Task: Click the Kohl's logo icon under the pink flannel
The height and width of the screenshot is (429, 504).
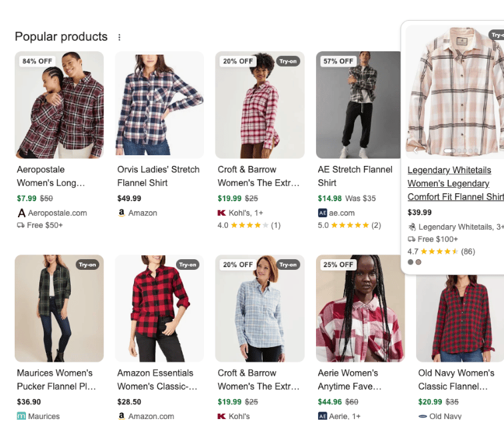Action: [222, 213]
